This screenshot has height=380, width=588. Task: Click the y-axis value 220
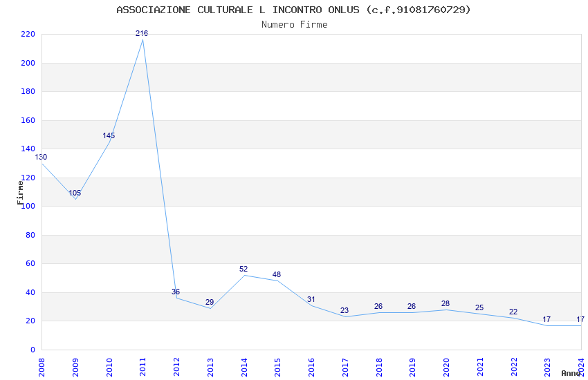(x=28, y=34)
